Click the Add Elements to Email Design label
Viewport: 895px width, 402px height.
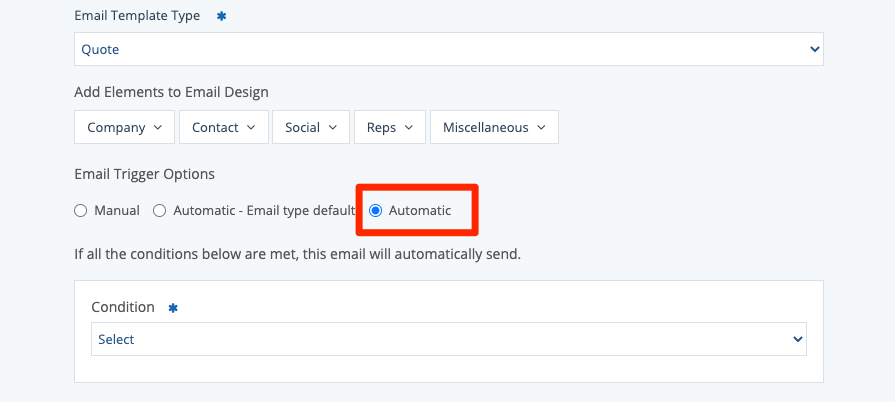tap(171, 93)
